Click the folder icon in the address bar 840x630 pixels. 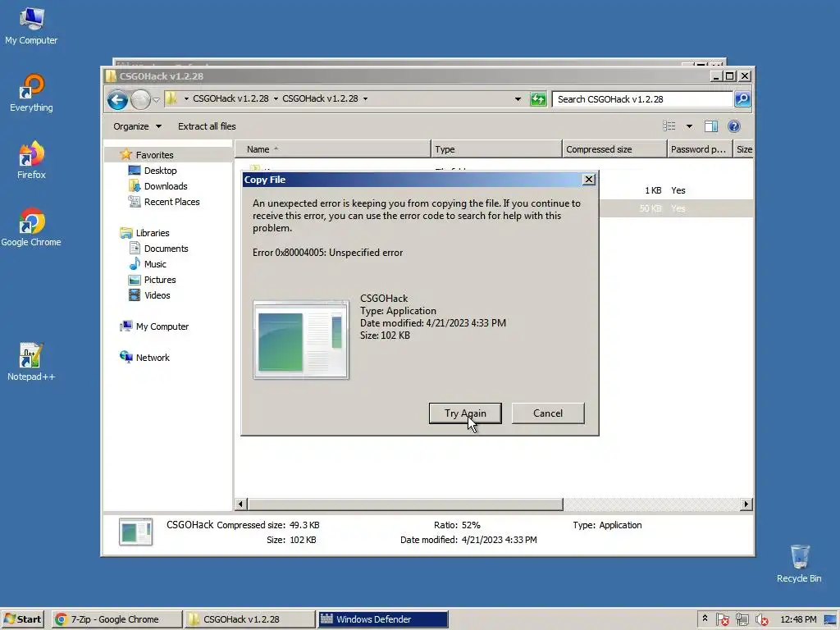tap(171, 98)
